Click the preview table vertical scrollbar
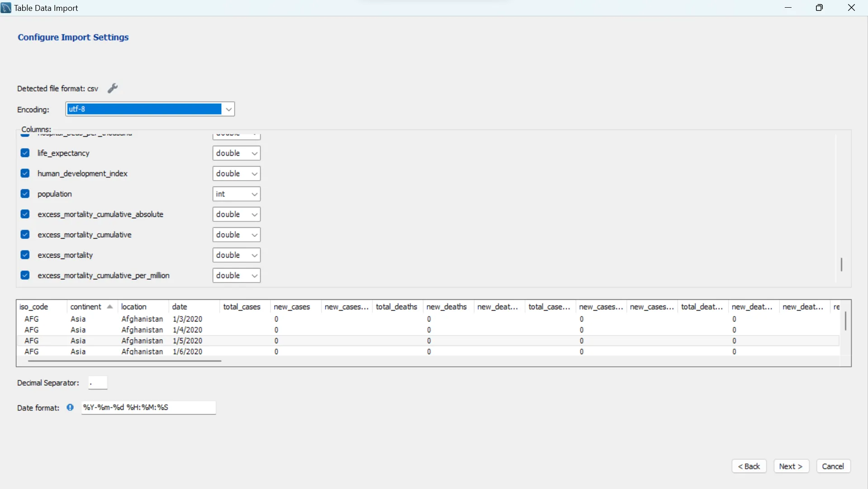 pos(845,321)
